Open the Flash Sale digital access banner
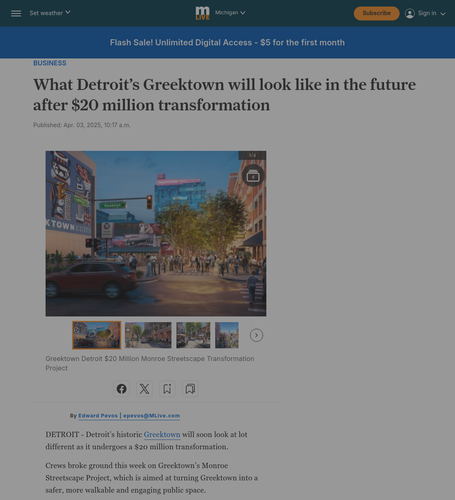 (227, 43)
